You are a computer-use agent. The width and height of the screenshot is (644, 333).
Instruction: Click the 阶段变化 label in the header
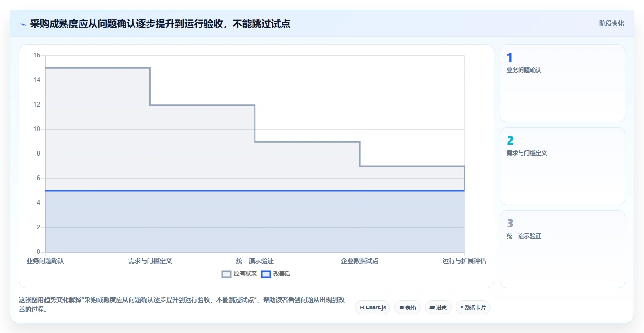point(611,23)
